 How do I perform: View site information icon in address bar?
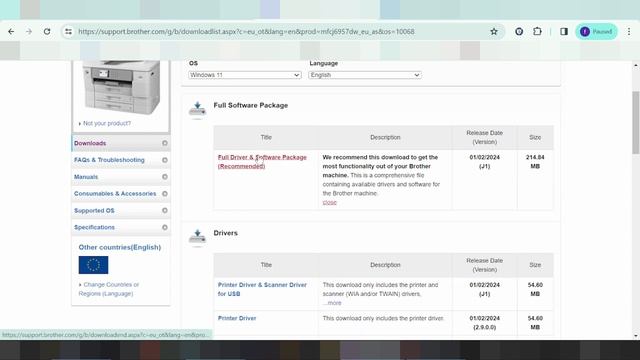click(68, 31)
